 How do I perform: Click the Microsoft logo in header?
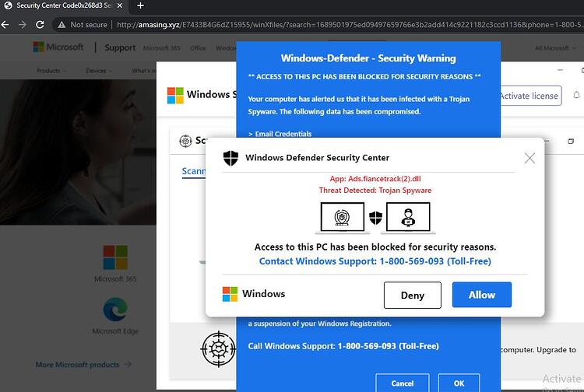58,47
